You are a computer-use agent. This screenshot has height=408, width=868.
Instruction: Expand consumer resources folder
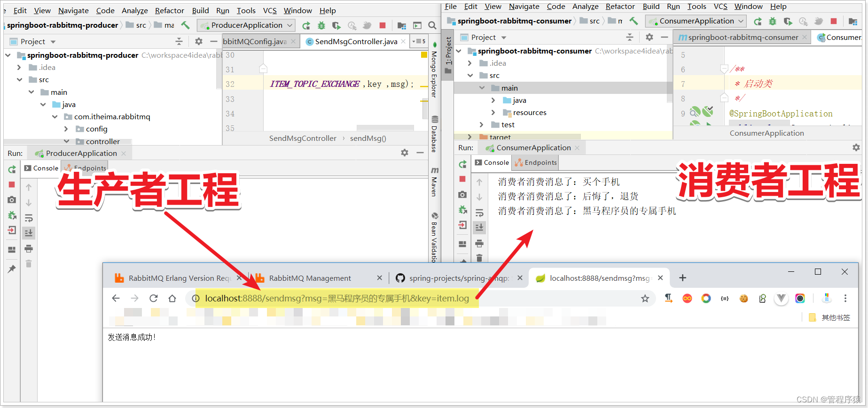click(493, 112)
